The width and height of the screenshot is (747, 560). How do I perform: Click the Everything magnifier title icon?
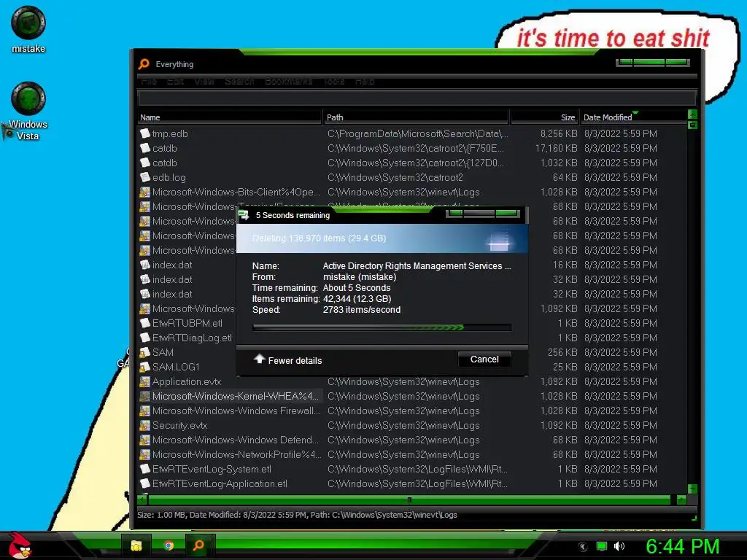coord(144,64)
